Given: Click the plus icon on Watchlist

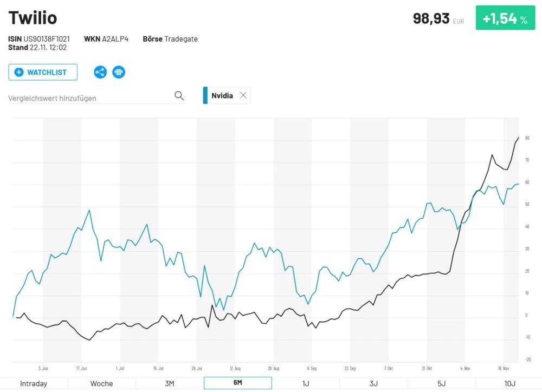Looking at the screenshot, I should point(19,72).
